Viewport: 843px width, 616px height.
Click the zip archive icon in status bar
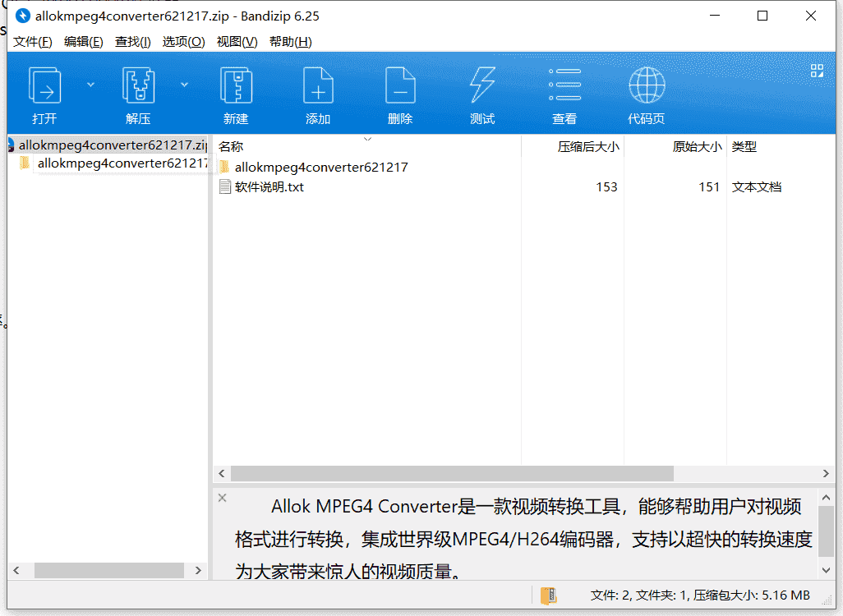tap(548, 595)
